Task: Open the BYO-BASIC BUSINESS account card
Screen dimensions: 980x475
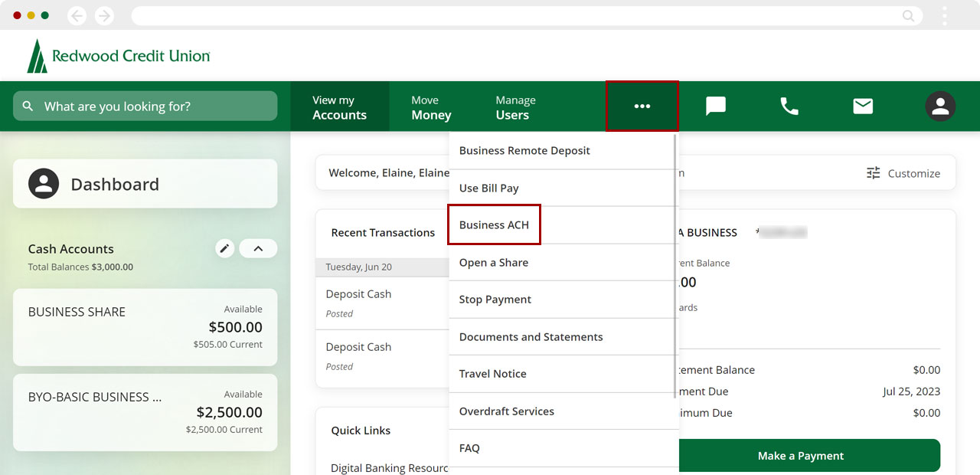Action: pos(145,412)
